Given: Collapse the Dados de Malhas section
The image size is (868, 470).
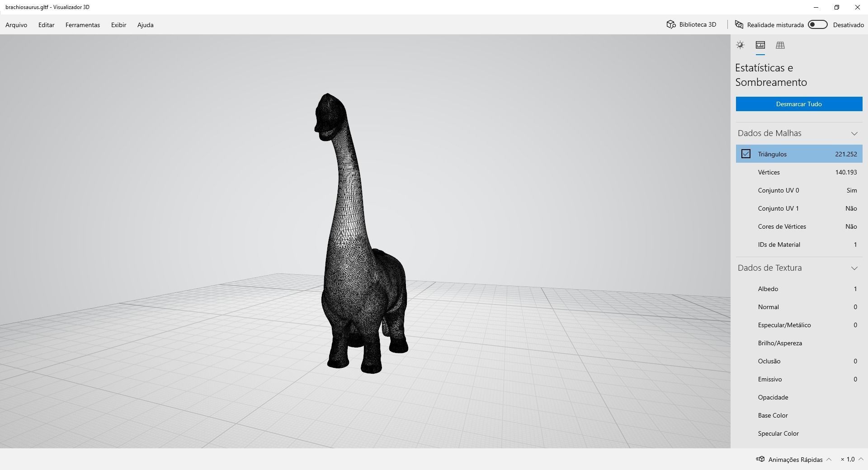Looking at the screenshot, I should (x=854, y=133).
